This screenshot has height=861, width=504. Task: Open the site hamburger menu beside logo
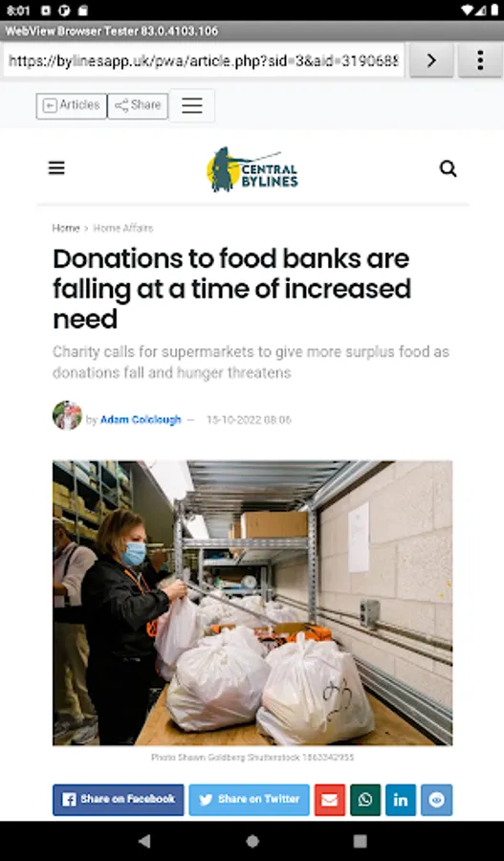pos(56,168)
